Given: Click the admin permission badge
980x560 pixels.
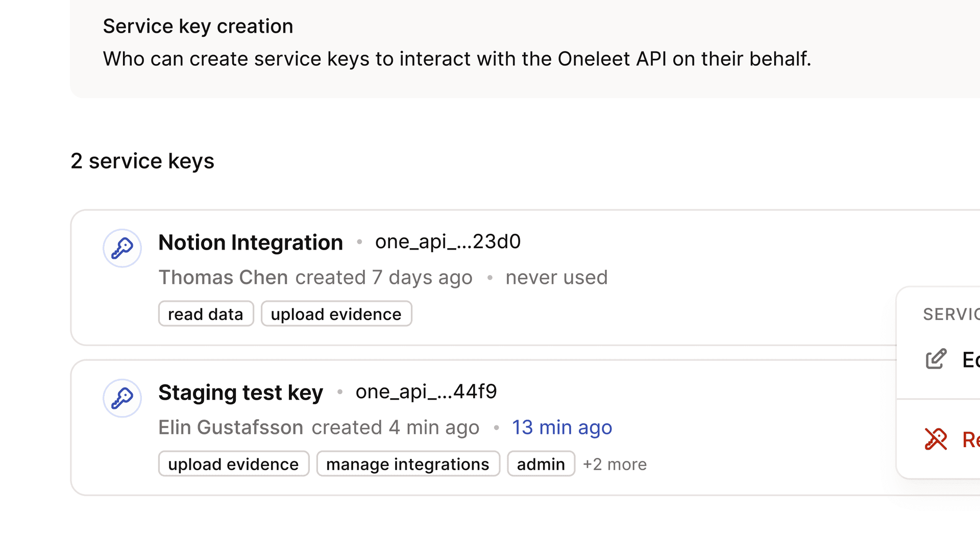Looking at the screenshot, I should click(x=541, y=464).
